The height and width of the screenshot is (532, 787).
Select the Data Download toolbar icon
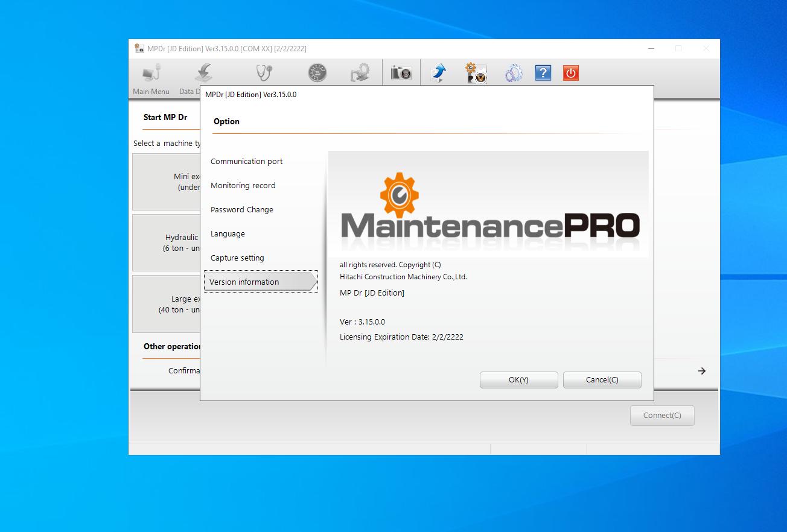pos(203,72)
